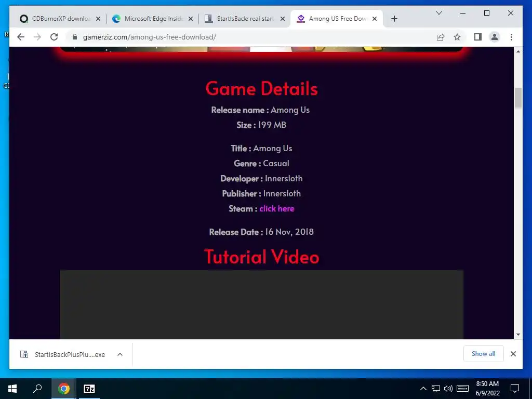This screenshot has height=399, width=532.
Task: Click the 7-Zip taskbar icon
Action: (x=89, y=389)
